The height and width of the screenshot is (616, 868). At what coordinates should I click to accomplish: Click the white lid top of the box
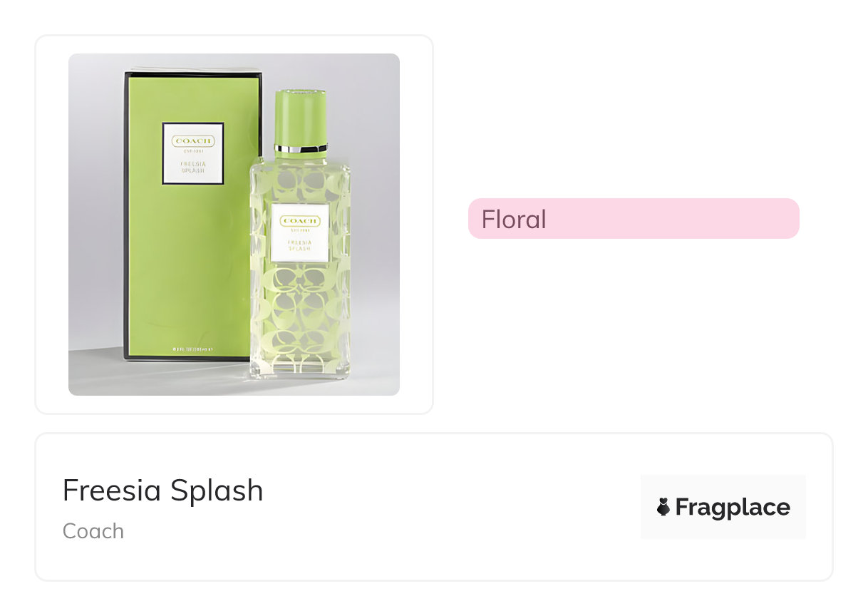tap(192, 70)
